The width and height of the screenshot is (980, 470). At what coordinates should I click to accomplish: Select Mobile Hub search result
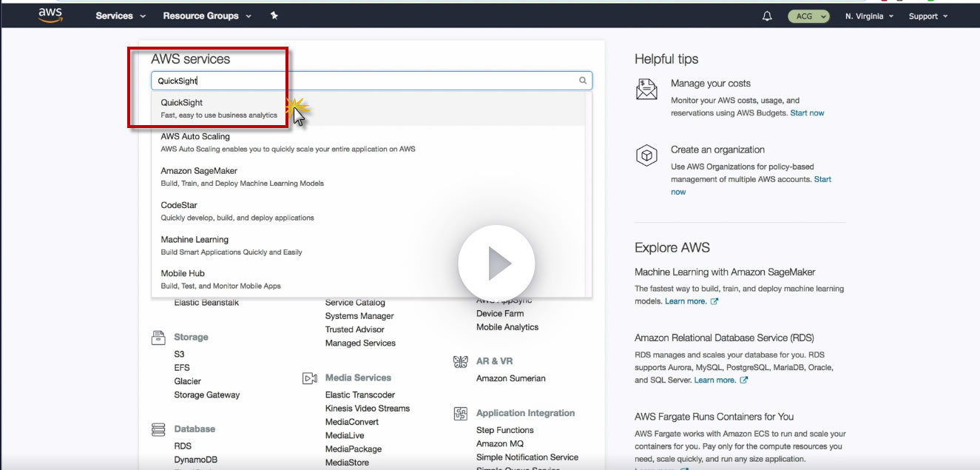(x=368, y=280)
